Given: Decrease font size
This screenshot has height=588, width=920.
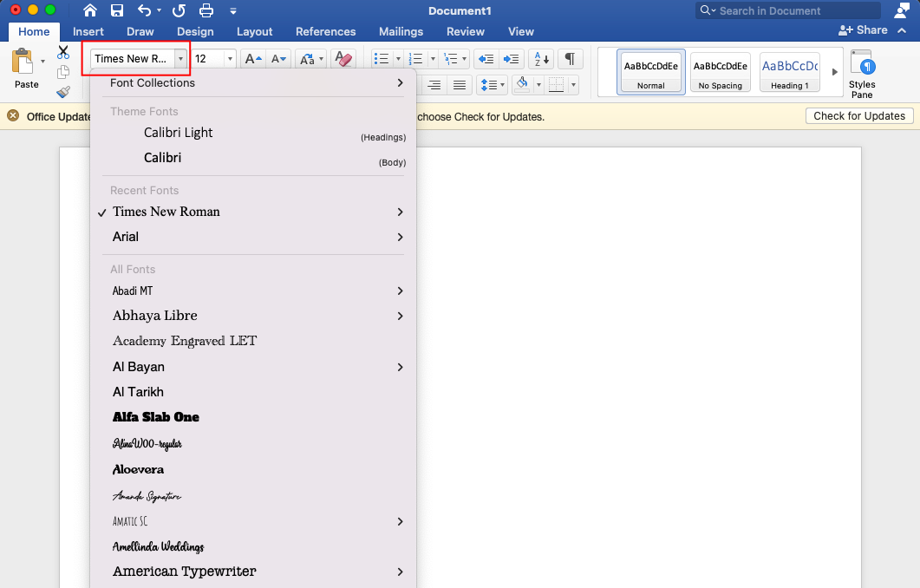Looking at the screenshot, I should (x=278, y=59).
